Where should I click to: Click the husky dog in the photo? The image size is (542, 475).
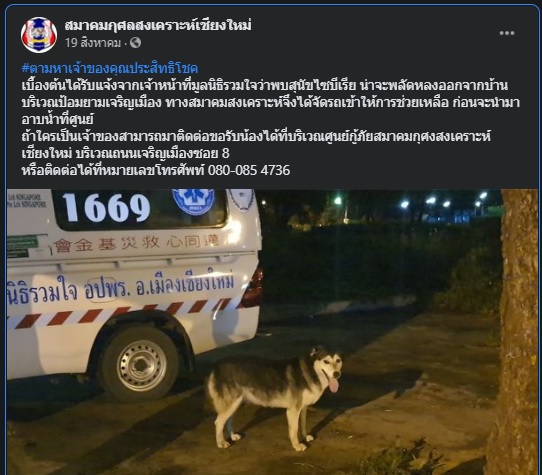pyautogui.click(x=275, y=396)
